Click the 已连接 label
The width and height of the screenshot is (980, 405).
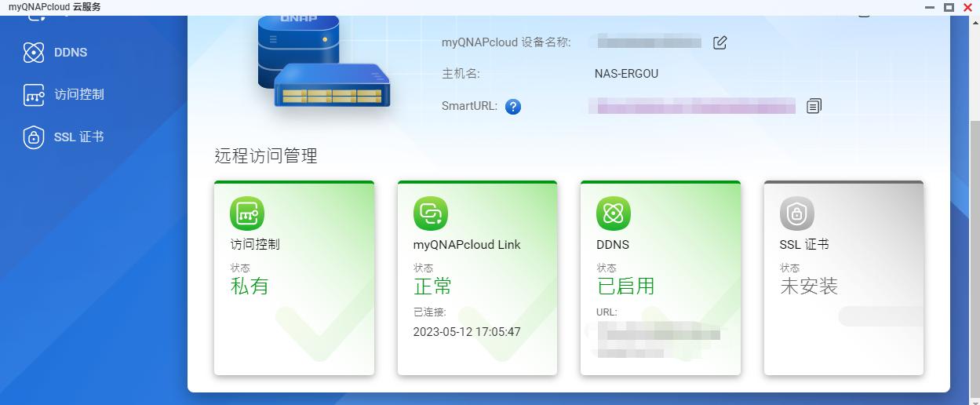(430, 312)
